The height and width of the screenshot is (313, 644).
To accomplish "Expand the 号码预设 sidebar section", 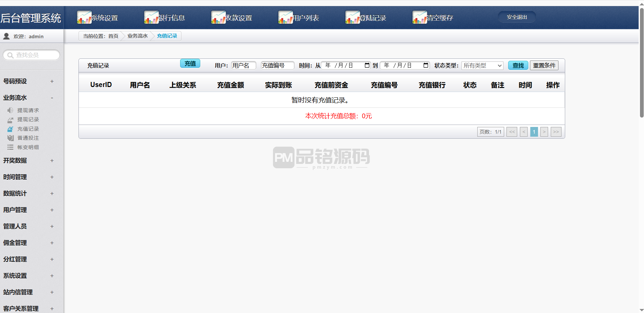I will coord(52,81).
